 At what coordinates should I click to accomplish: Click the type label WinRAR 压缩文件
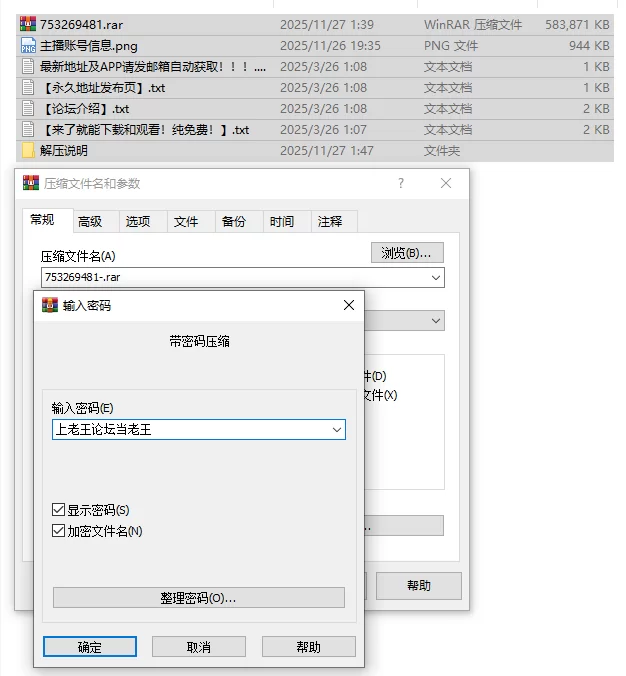coord(473,25)
